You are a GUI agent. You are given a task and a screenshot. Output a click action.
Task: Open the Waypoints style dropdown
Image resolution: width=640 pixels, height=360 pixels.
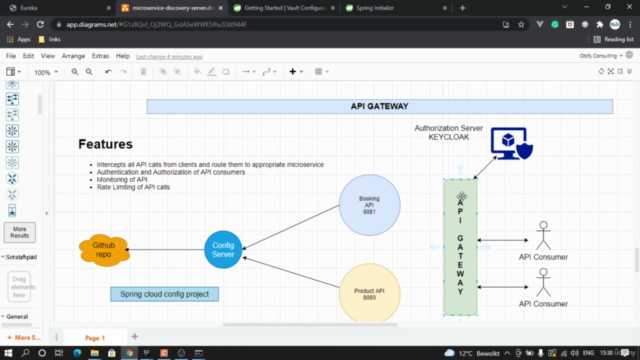click(x=269, y=72)
